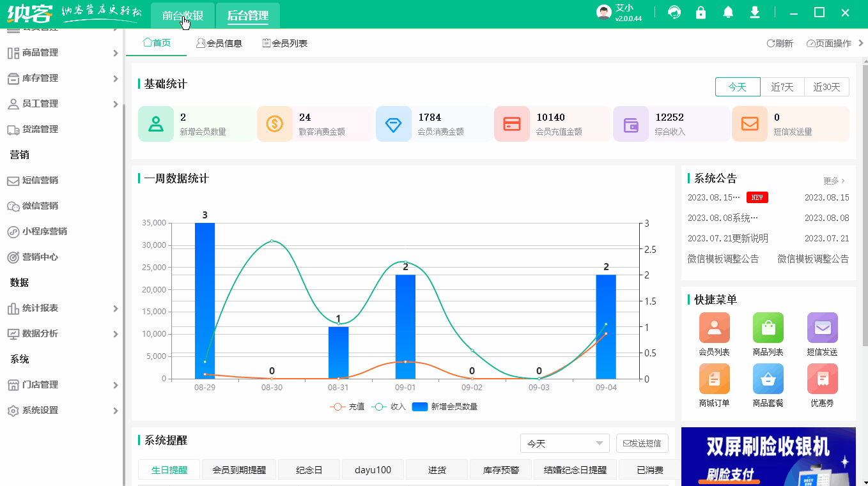Select the 近7天 statistics range
The image size is (868, 486).
(782, 87)
